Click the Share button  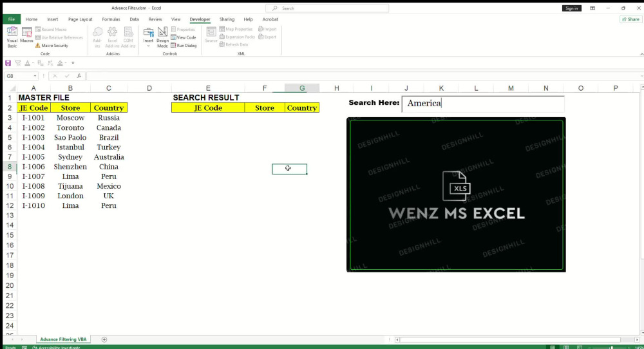[631, 19]
